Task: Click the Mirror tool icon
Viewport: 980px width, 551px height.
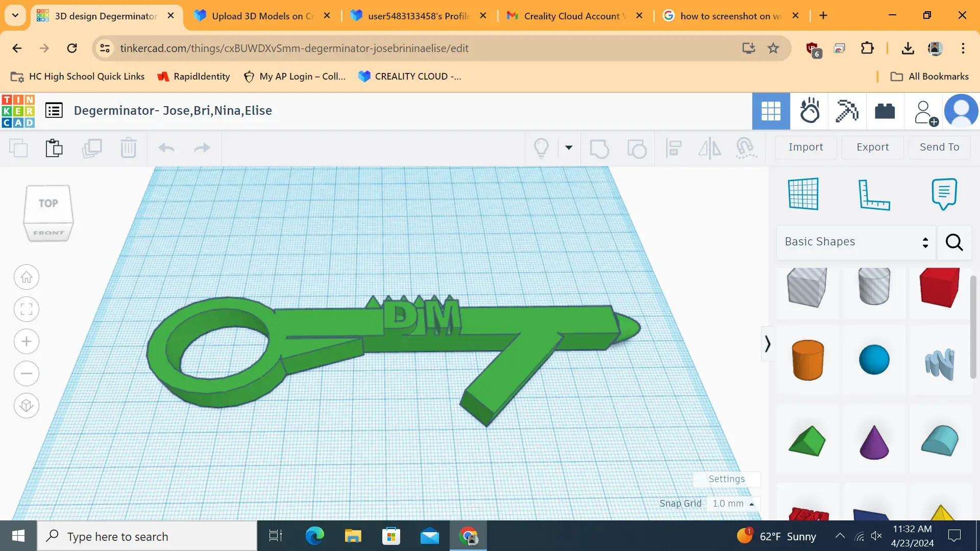Action: click(x=709, y=148)
